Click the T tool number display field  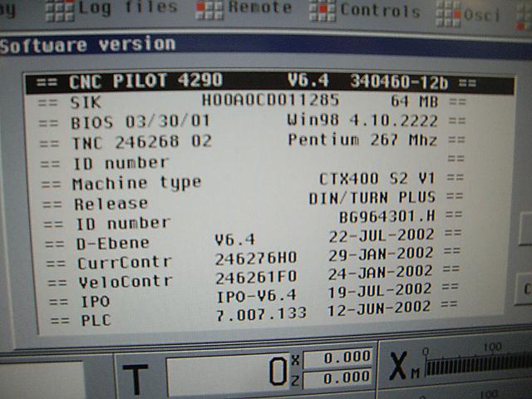(x=226, y=373)
